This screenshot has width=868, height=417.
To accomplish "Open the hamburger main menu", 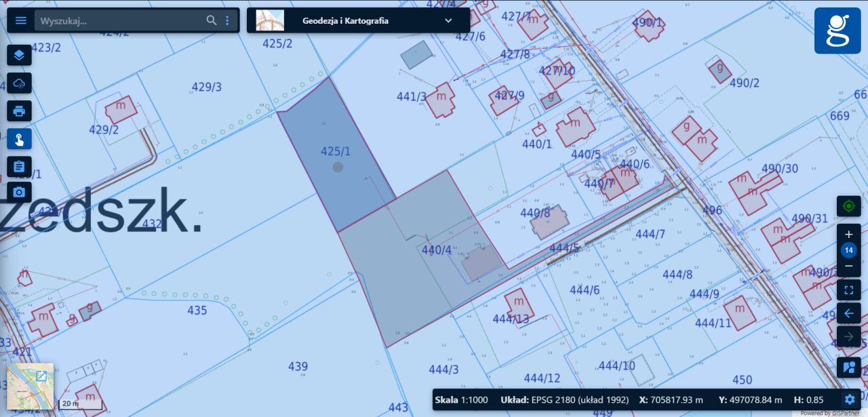I will click(x=21, y=20).
